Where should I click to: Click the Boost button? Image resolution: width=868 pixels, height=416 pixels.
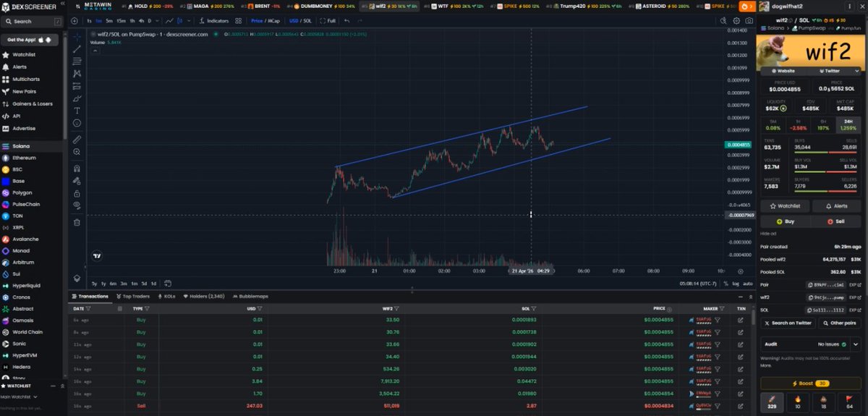click(810, 383)
